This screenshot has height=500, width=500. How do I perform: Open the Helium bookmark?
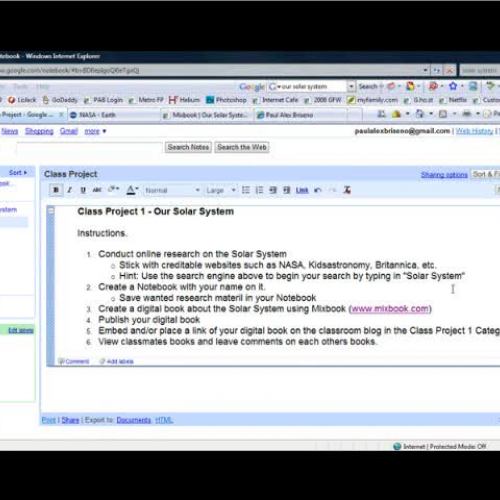[184, 100]
